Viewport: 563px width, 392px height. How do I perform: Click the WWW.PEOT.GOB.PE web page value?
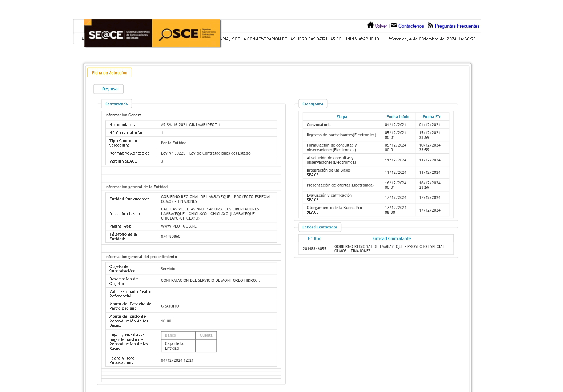(179, 226)
